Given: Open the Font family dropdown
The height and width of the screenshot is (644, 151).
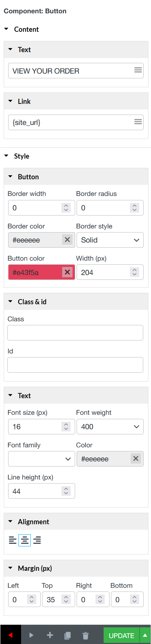Looking at the screenshot, I should tap(41, 459).
